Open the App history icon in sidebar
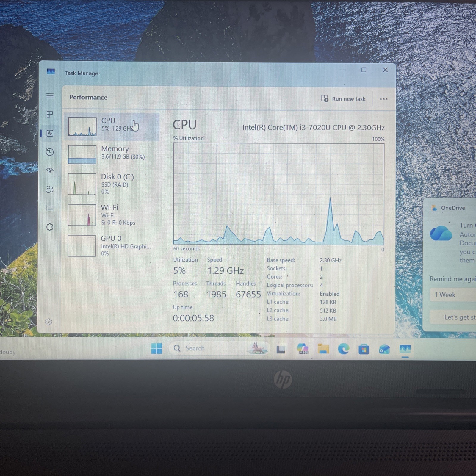The image size is (476, 476). click(50, 152)
